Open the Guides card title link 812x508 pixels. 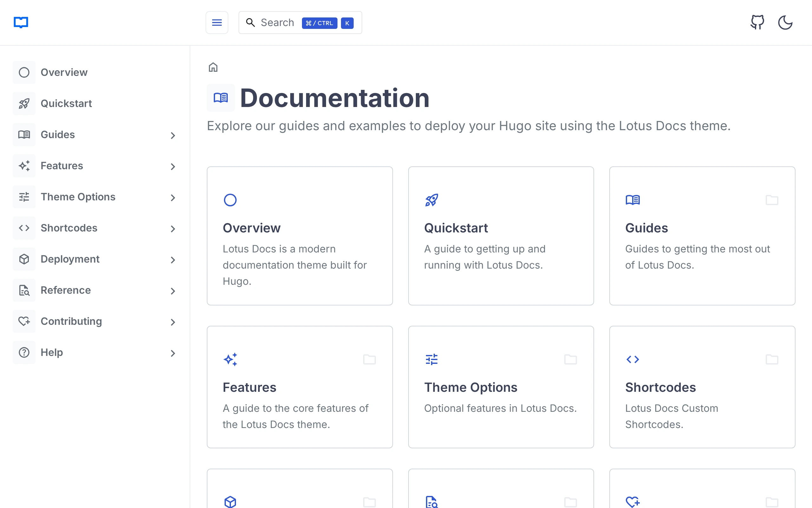tap(646, 228)
